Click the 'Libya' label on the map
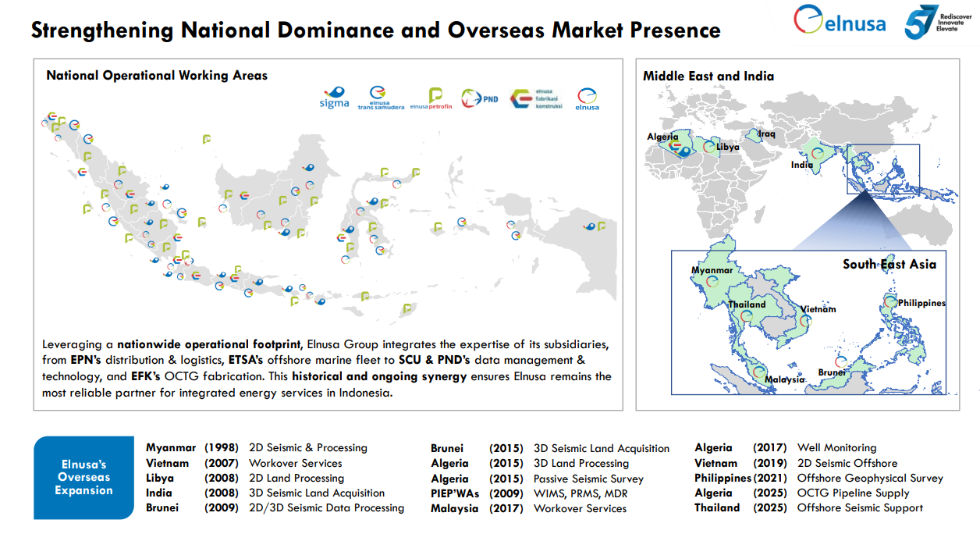The width and height of the screenshot is (980, 534). (x=727, y=147)
